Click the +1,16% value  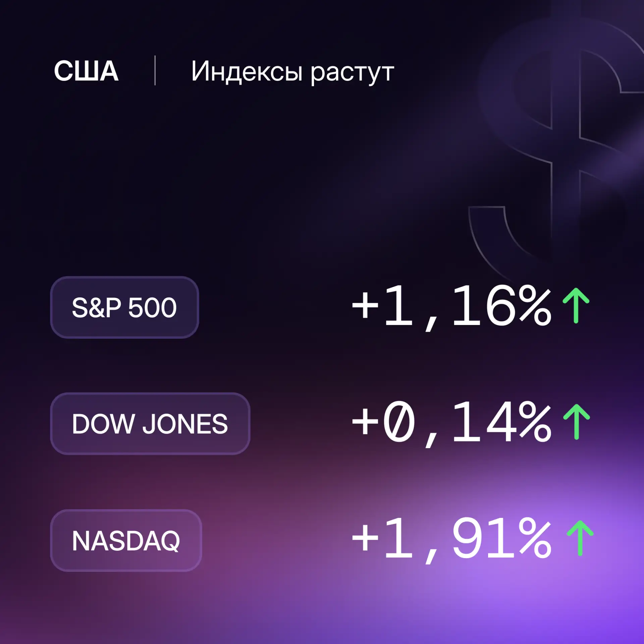451,307
